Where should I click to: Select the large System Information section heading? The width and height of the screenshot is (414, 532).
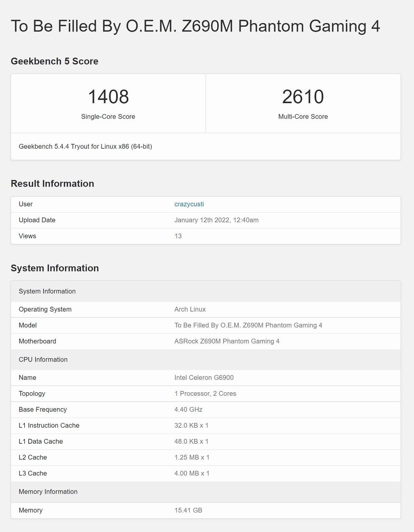55,268
